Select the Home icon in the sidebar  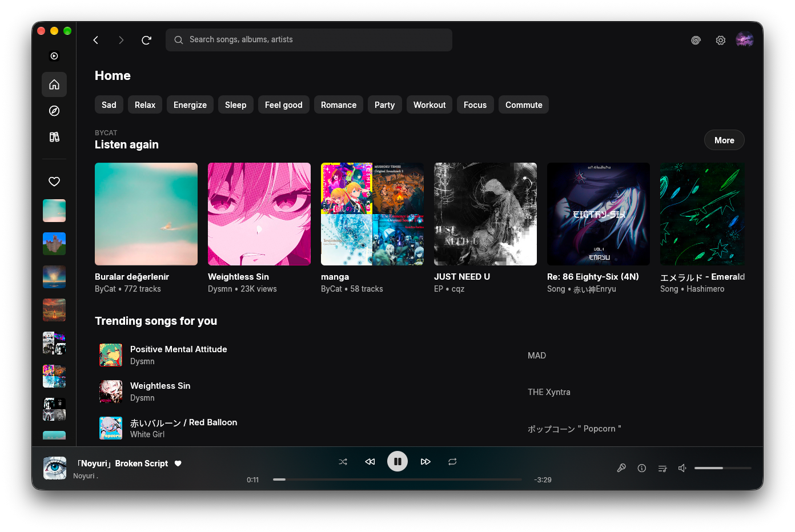54,84
